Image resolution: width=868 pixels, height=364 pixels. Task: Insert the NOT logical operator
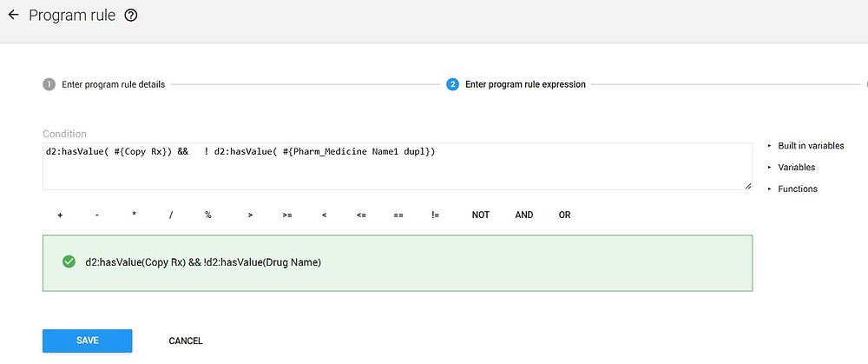(481, 215)
